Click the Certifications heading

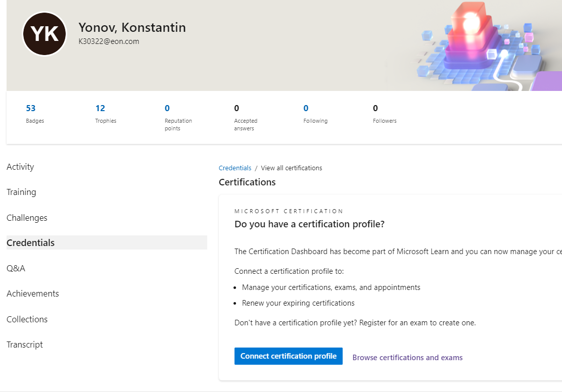pos(247,182)
